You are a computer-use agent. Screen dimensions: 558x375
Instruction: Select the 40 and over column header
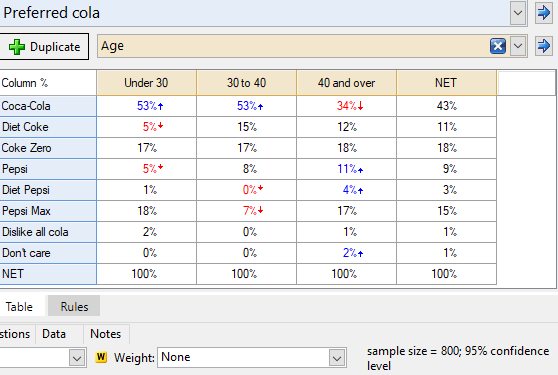(346, 83)
